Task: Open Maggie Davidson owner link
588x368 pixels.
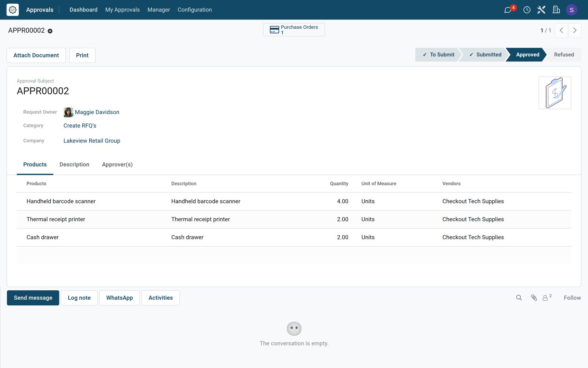Action: (x=97, y=112)
